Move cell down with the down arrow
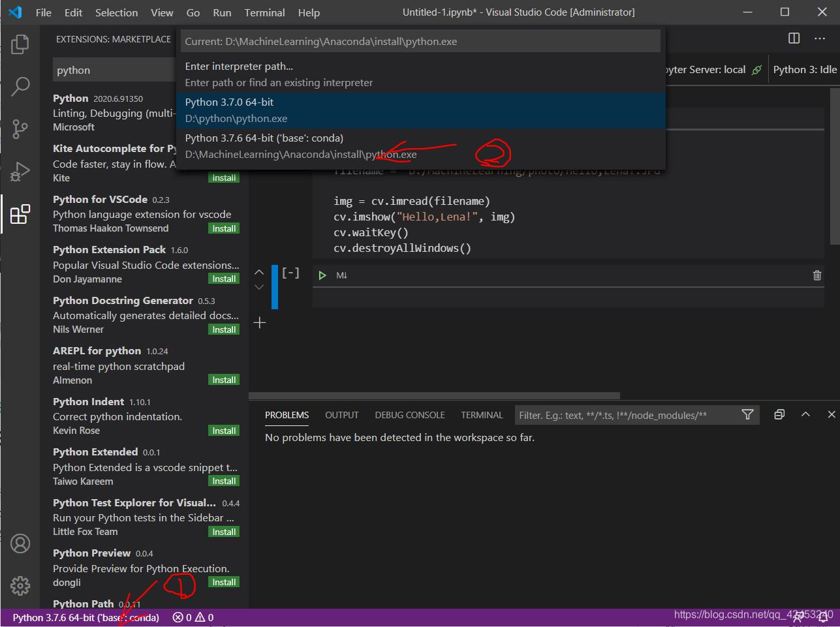The width and height of the screenshot is (840, 627). point(259,287)
